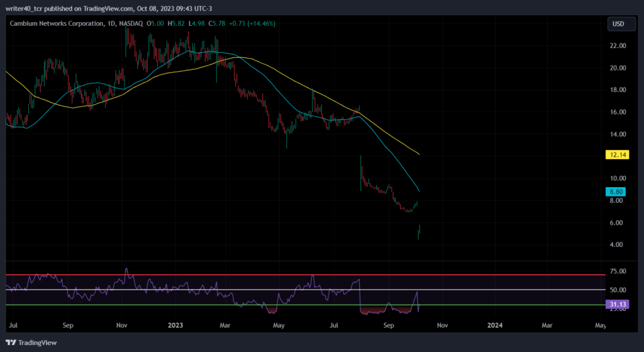Viewport: 644px width, 352px height.
Task: Click the TradingView logo at bottom left
Action: 31,343
